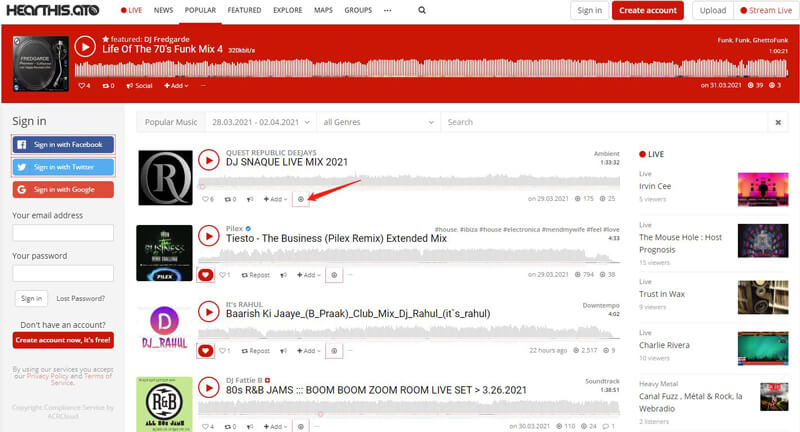The height and width of the screenshot is (432, 800).
Task: Expand the more options ellipsis in nav bar
Action: click(x=388, y=10)
